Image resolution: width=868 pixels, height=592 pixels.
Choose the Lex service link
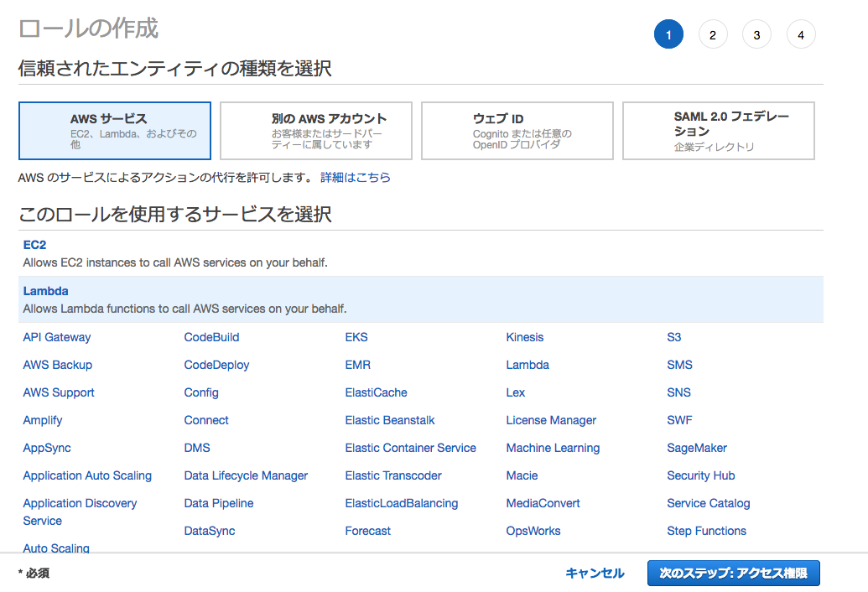516,392
